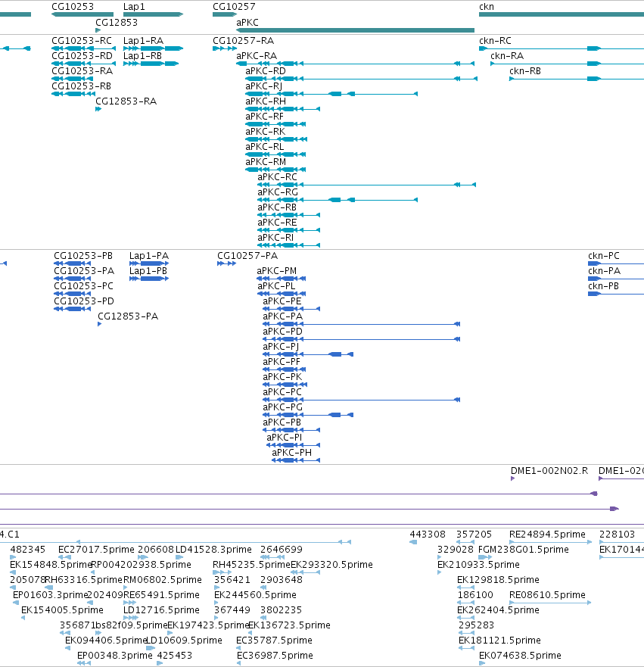Select the EP01603.3prime label
The image size is (644, 667).
point(50,594)
